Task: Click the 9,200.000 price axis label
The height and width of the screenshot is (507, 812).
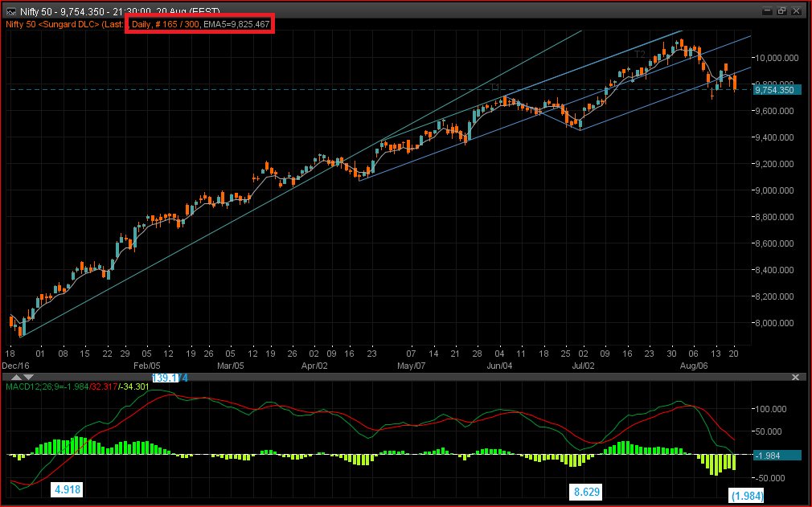Action: click(775, 164)
